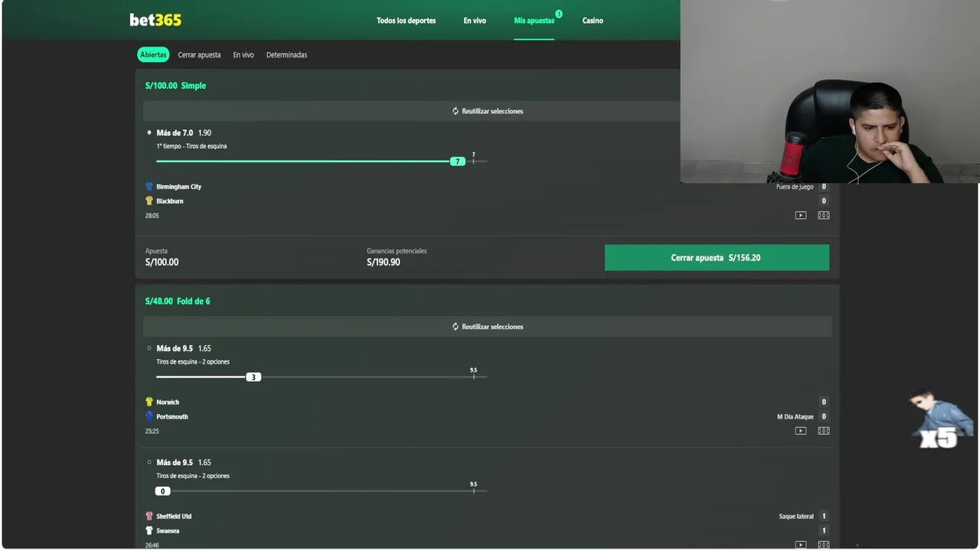Open pitch tracker icon for Birmingham City match
Screen dimensions: 980x551
pyautogui.click(x=824, y=215)
